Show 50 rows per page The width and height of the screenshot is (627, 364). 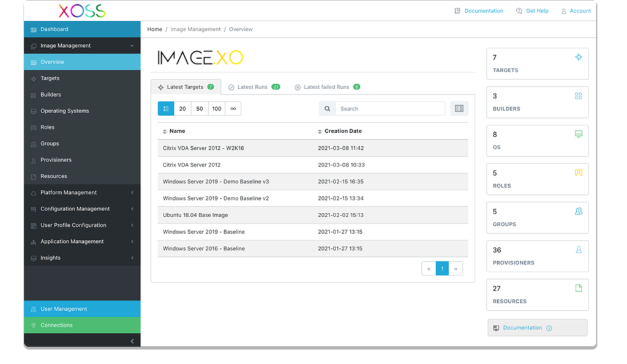pyautogui.click(x=200, y=109)
